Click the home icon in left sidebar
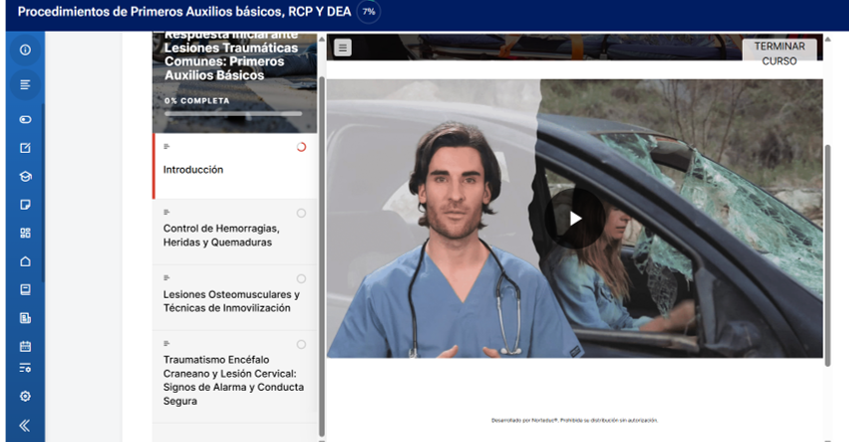This screenshot has width=849, height=442. pos(25,261)
